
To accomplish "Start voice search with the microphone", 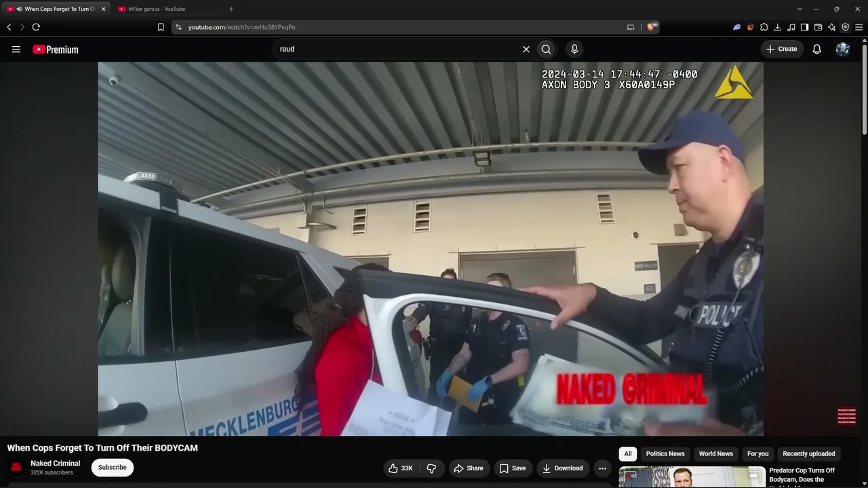I will tap(574, 49).
